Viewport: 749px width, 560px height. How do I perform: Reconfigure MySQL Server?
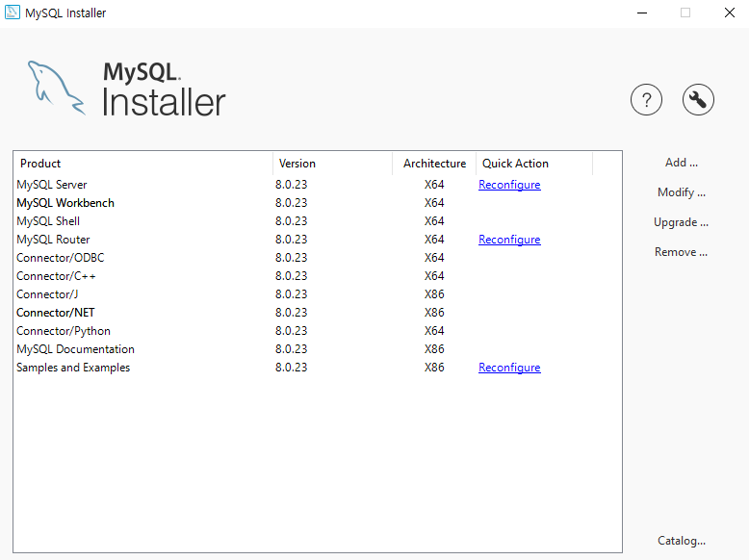pyautogui.click(x=509, y=185)
